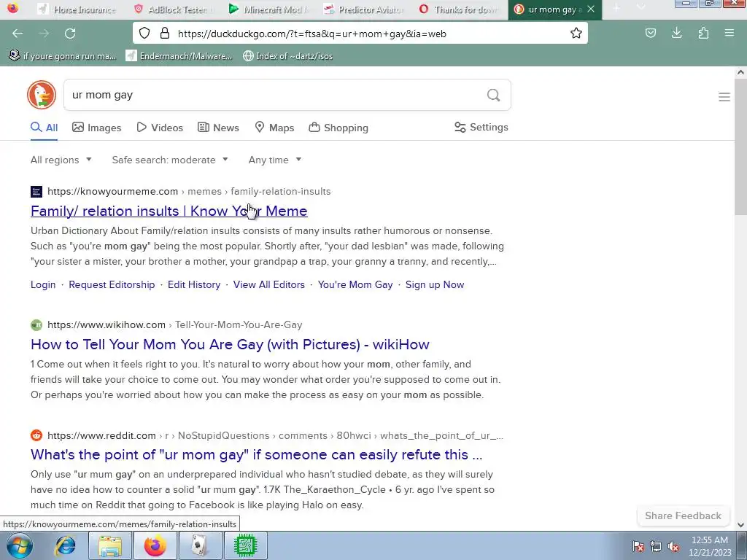Screen dimensions: 747x560
Task: Open the Any time filter dropdown
Action: click(275, 160)
